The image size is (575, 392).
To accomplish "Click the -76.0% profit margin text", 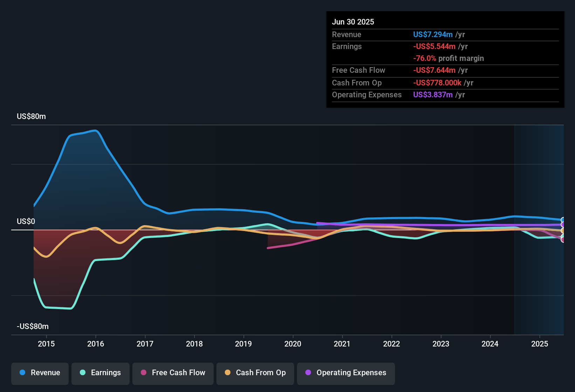I will click(x=449, y=58).
